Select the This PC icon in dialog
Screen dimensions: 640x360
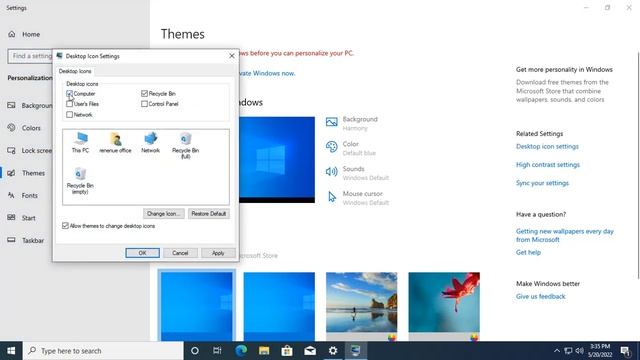(x=80, y=142)
